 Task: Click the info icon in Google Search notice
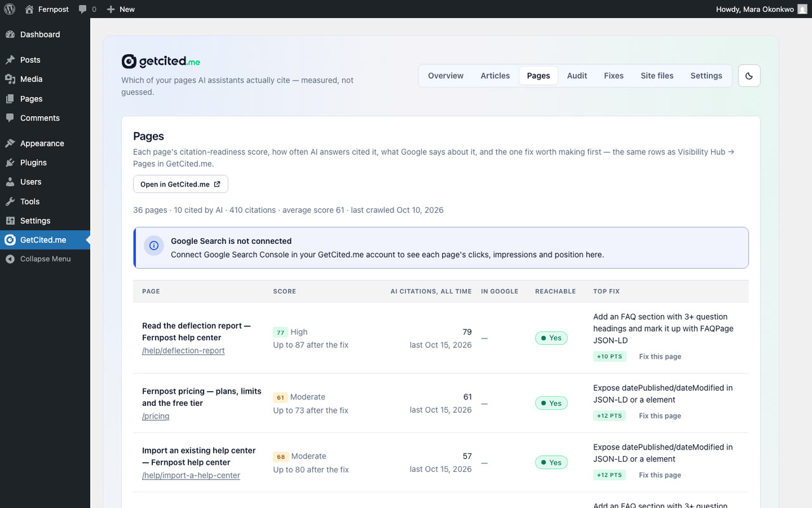pyautogui.click(x=154, y=246)
